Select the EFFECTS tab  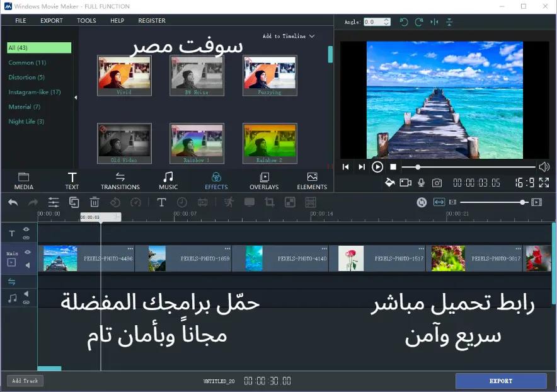click(x=216, y=181)
